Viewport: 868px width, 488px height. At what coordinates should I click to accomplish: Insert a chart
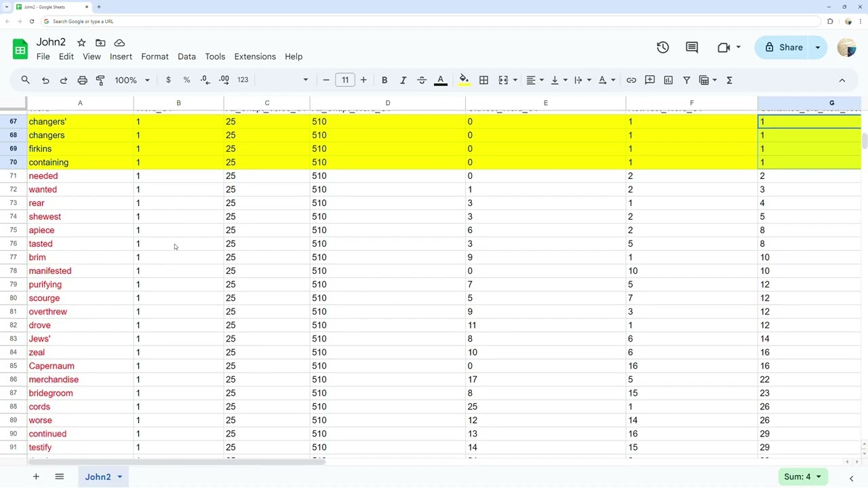[x=668, y=80]
